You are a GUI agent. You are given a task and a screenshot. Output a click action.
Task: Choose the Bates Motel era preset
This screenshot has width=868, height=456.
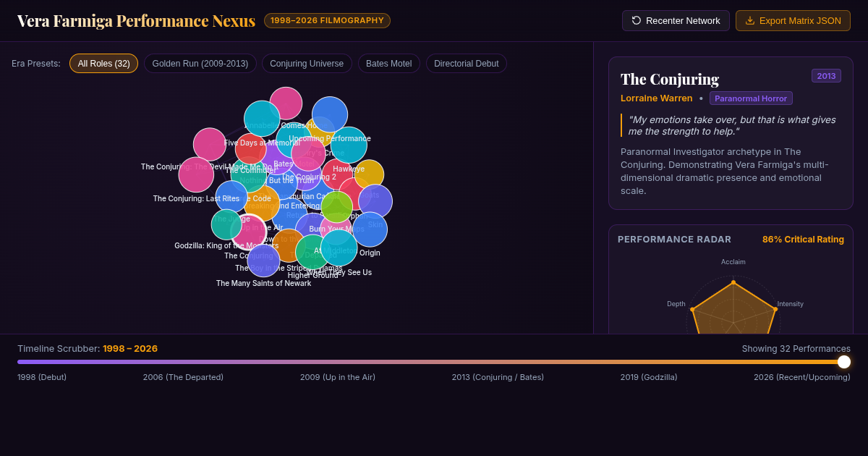coord(388,64)
